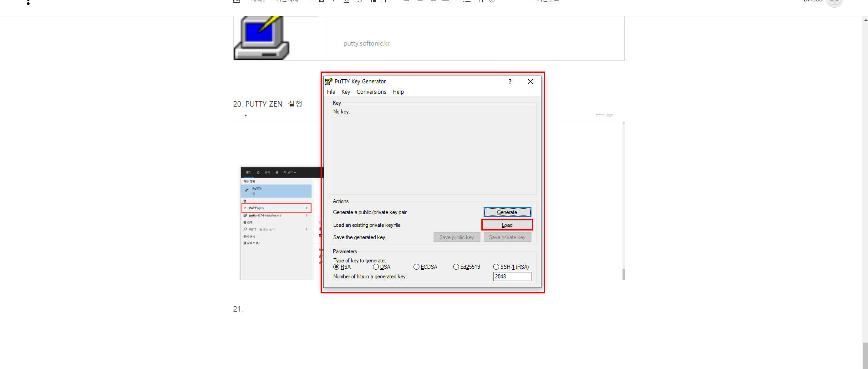Click the PuTTY Key Generator title bar icon
This screenshot has width=868, height=369.
pos(328,82)
